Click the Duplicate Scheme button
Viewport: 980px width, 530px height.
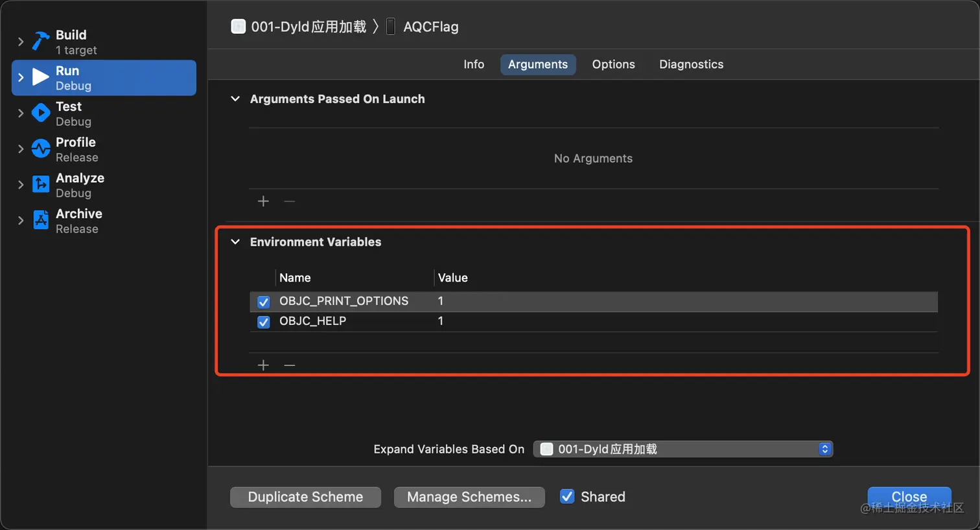[305, 497]
